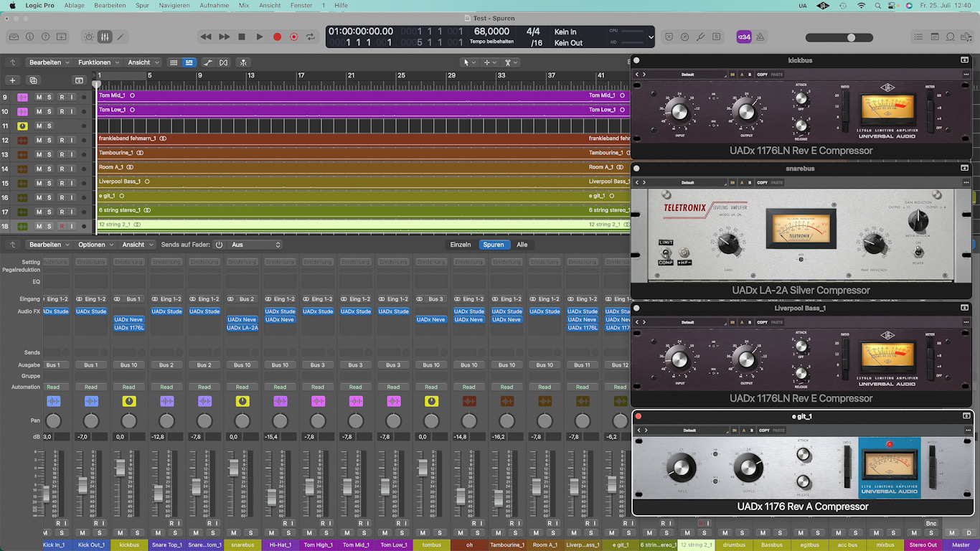The image size is (980, 551).
Task: Select the Alle mixer view
Action: [522, 245]
